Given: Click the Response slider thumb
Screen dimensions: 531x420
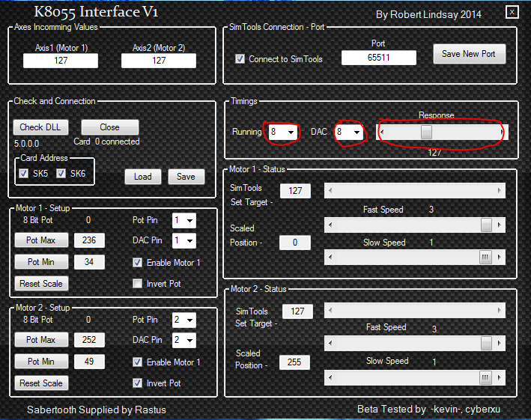Looking at the screenshot, I should click(x=426, y=132).
